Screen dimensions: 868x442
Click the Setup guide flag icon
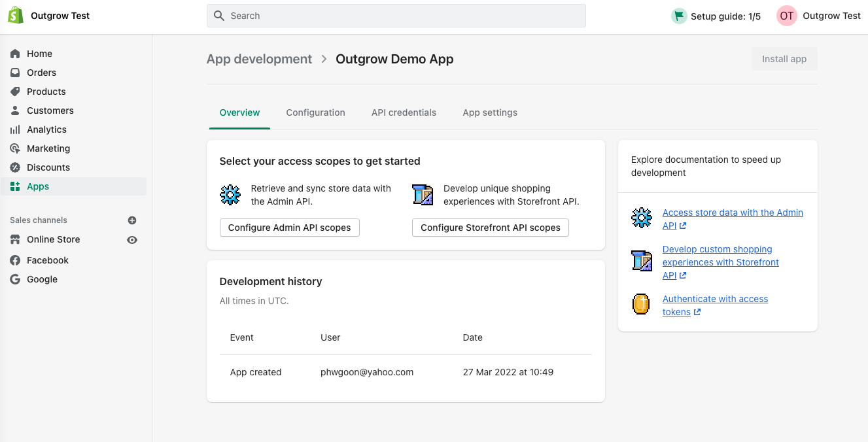679,16
